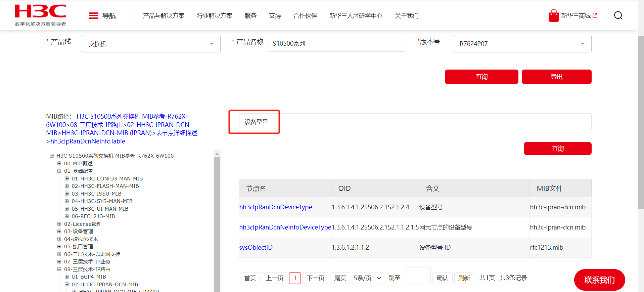Click the MIB tree scroll-up arrow
This screenshot has height=292, width=644.
pyautogui.click(x=217, y=154)
